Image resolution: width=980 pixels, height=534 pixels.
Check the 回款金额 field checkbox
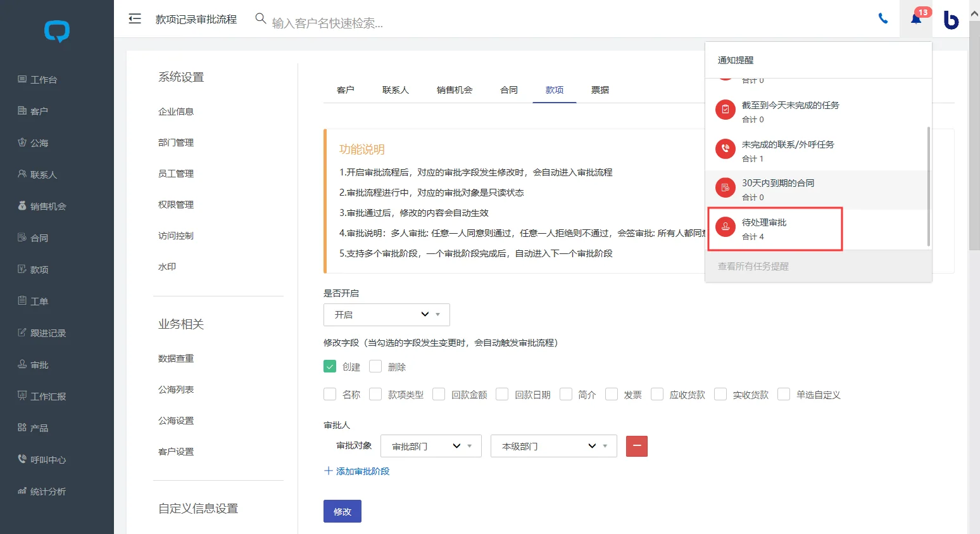439,395
